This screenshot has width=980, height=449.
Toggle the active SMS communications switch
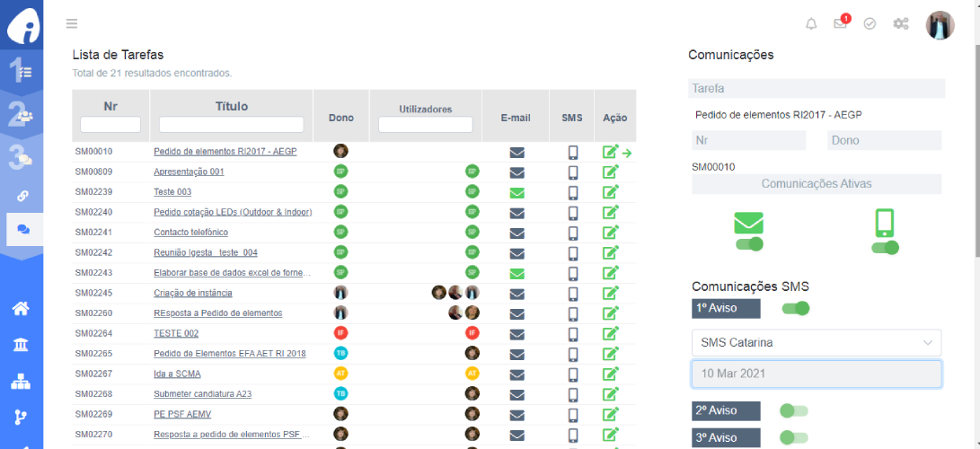[x=885, y=248]
